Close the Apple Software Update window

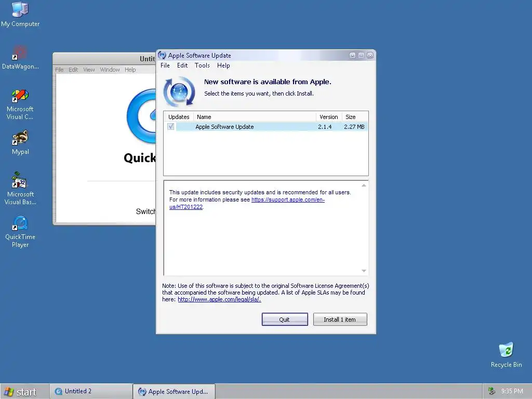pos(370,55)
